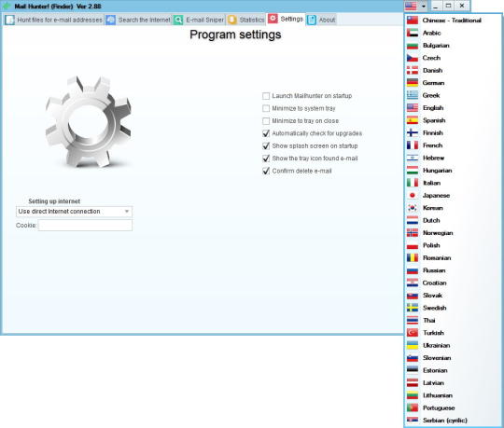Toggle Minimize to system tray checkbox
504x428 pixels.
(x=266, y=108)
